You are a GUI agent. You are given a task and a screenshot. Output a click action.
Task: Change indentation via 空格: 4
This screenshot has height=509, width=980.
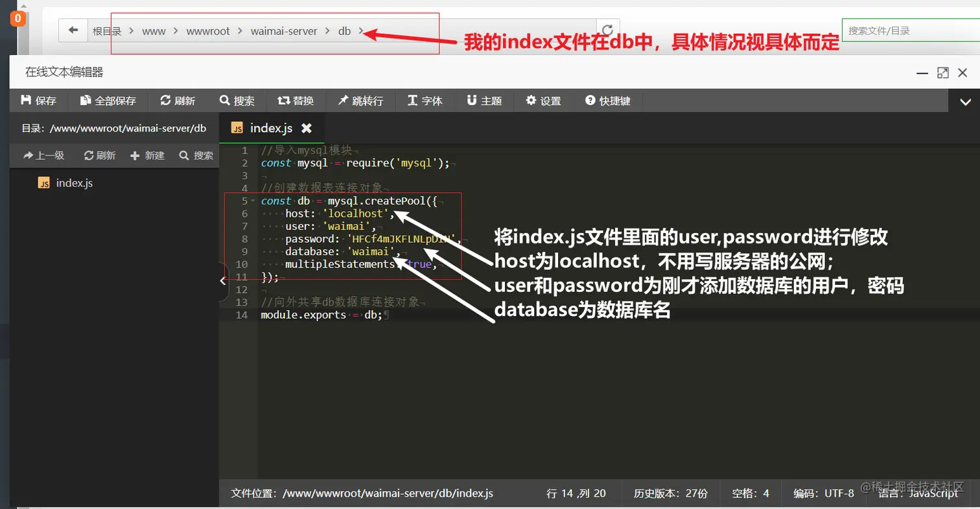click(751, 493)
